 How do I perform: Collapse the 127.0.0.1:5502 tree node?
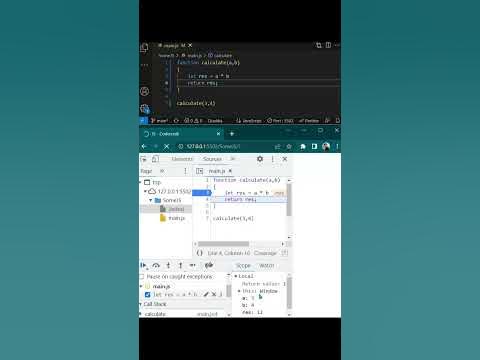145,191
